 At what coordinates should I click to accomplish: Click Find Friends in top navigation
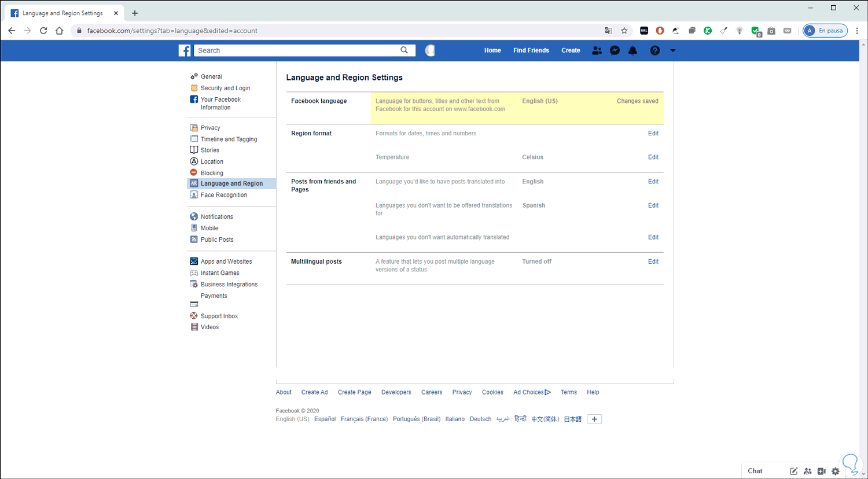[x=531, y=50]
